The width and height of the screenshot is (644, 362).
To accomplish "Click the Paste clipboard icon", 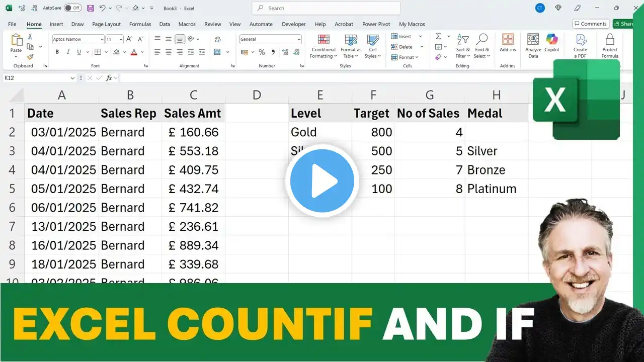I will coord(16,40).
